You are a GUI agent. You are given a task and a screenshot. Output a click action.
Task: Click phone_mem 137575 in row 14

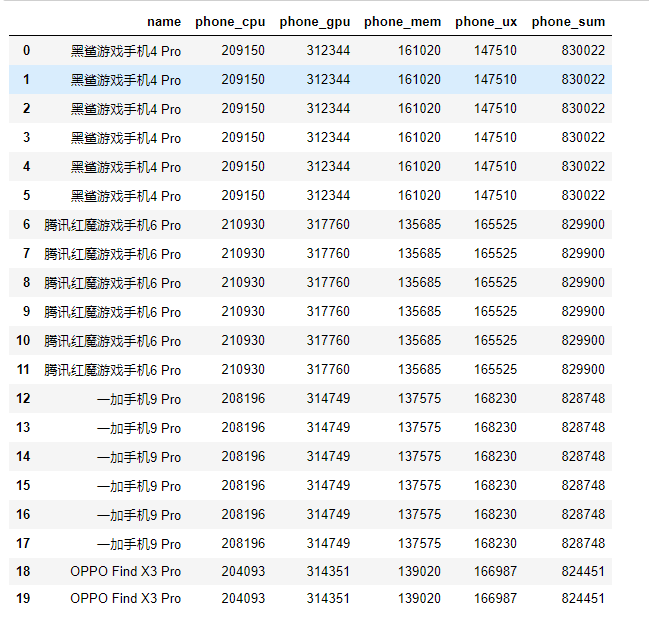click(419, 456)
